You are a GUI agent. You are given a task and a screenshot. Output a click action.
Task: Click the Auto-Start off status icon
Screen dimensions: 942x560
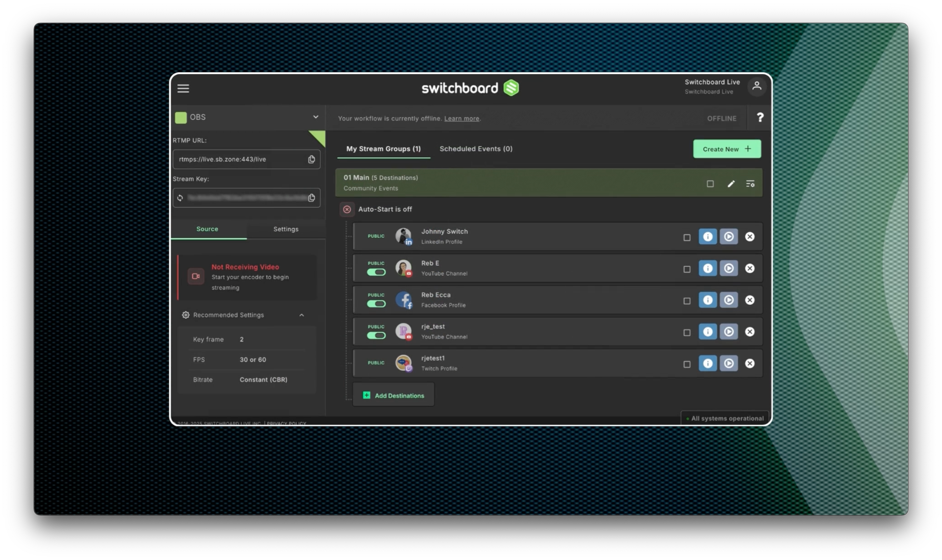click(347, 209)
